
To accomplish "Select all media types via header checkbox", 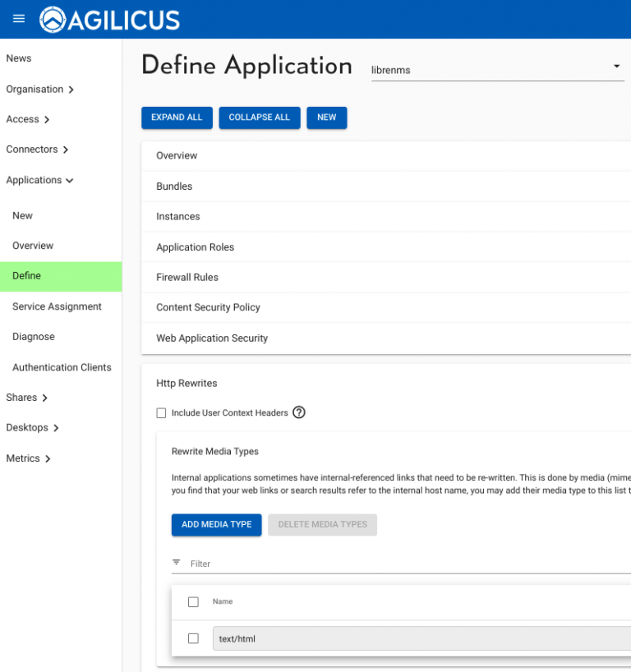I will 193,602.
